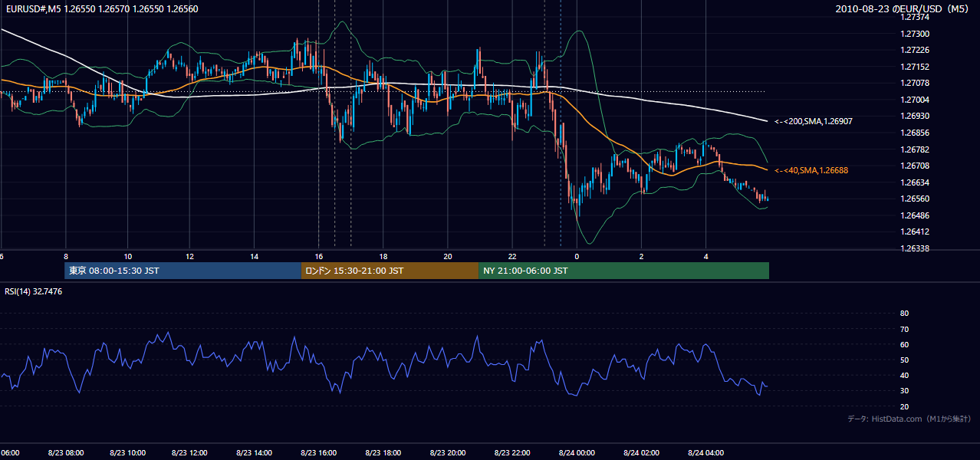
Task: Click hour label 18 under the price chart
Action: coord(383,257)
